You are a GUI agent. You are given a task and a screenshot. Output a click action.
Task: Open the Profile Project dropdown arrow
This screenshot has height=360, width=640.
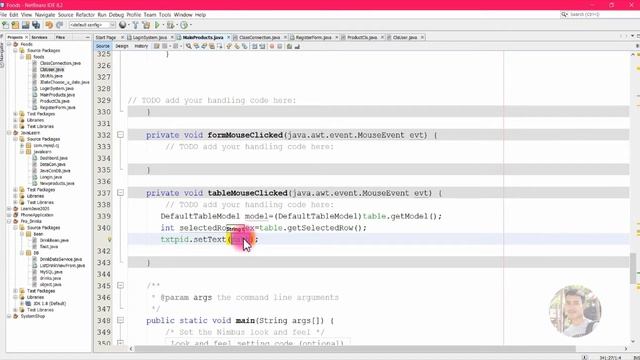tap(191, 25)
